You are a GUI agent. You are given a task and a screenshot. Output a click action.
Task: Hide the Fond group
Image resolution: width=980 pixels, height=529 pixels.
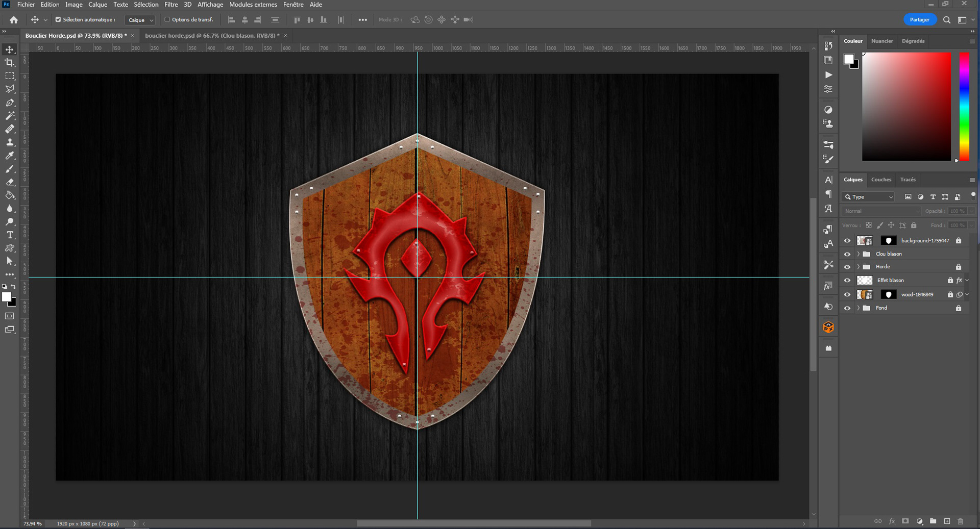(x=847, y=308)
